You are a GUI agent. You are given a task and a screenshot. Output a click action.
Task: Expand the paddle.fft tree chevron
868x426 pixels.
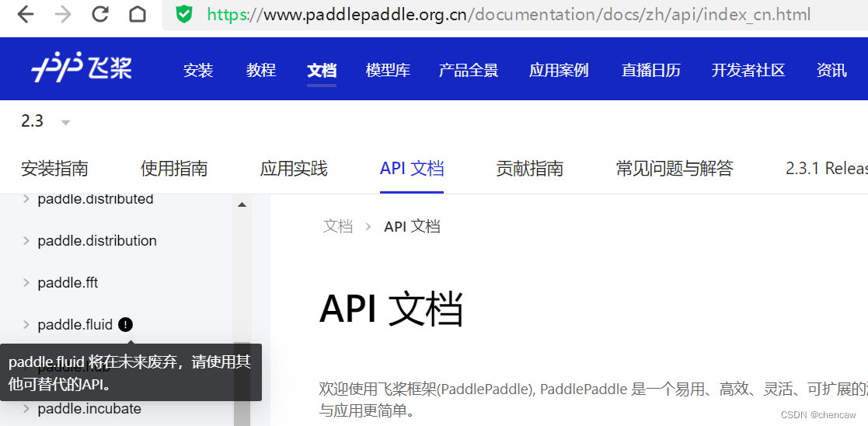pos(26,282)
